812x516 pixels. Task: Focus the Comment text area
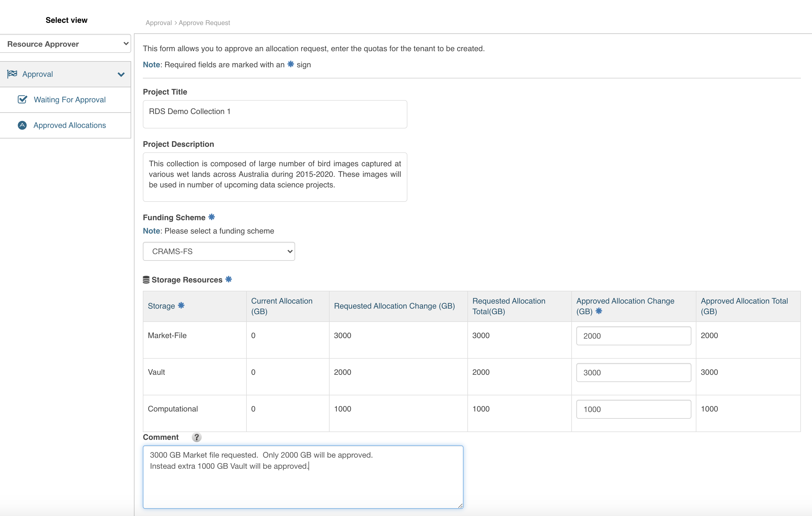point(303,477)
